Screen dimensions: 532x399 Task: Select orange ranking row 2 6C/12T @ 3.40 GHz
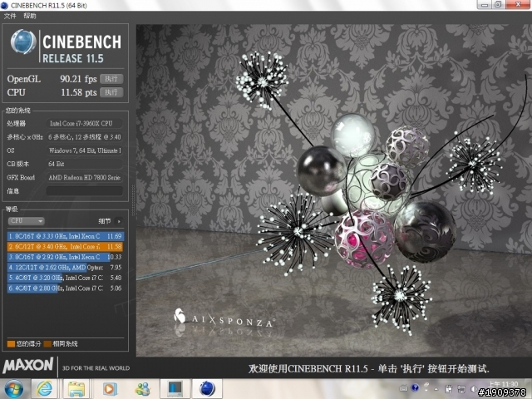point(66,247)
